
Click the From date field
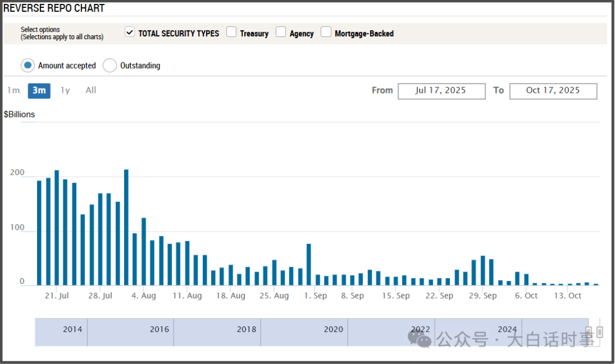click(x=441, y=91)
